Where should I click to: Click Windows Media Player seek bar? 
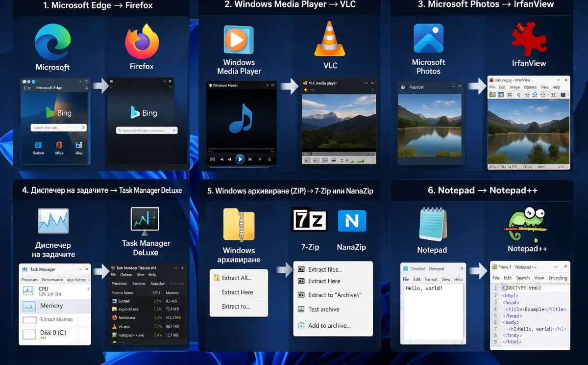(x=241, y=149)
